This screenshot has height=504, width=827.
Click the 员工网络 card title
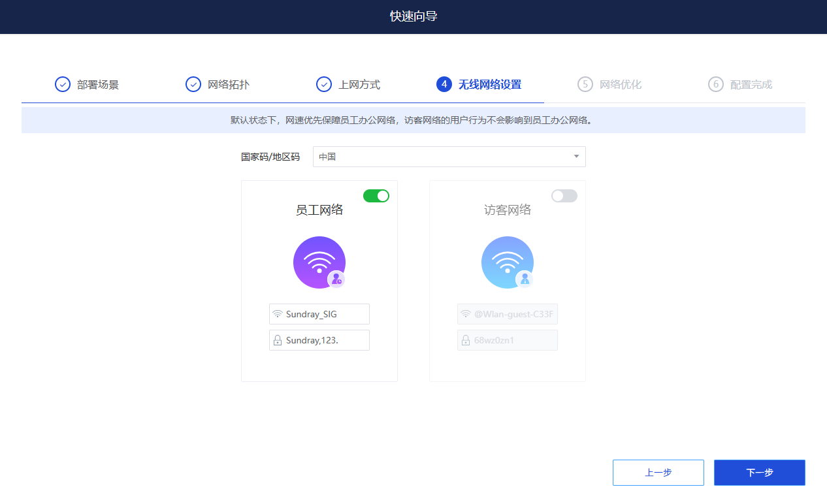319,210
